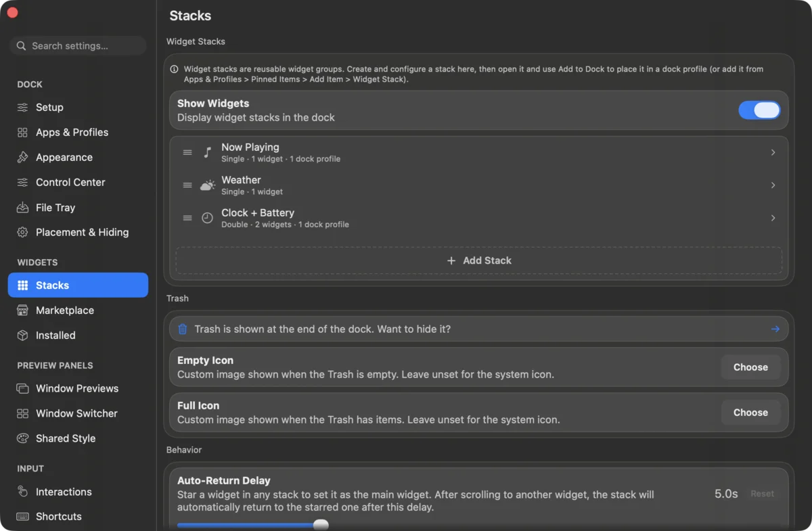Open Clock + Battery stack via chevron
The height and width of the screenshot is (531, 812).
click(x=773, y=218)
